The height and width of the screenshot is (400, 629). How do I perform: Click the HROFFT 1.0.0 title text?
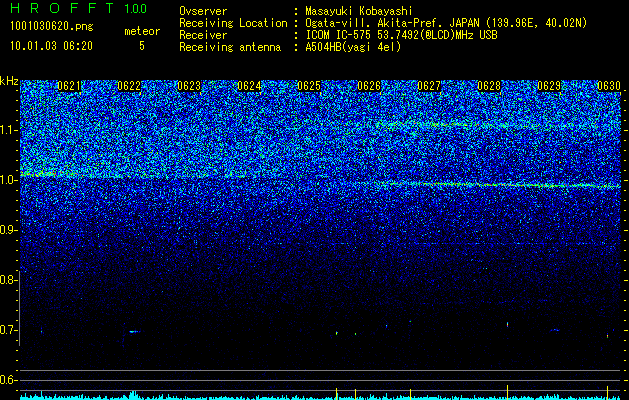[79, 8]
